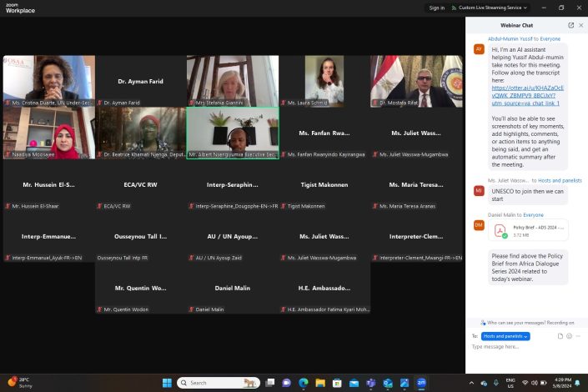Select Mr. Albert Nsengiyumva's video tile

(x=233, y=131)
